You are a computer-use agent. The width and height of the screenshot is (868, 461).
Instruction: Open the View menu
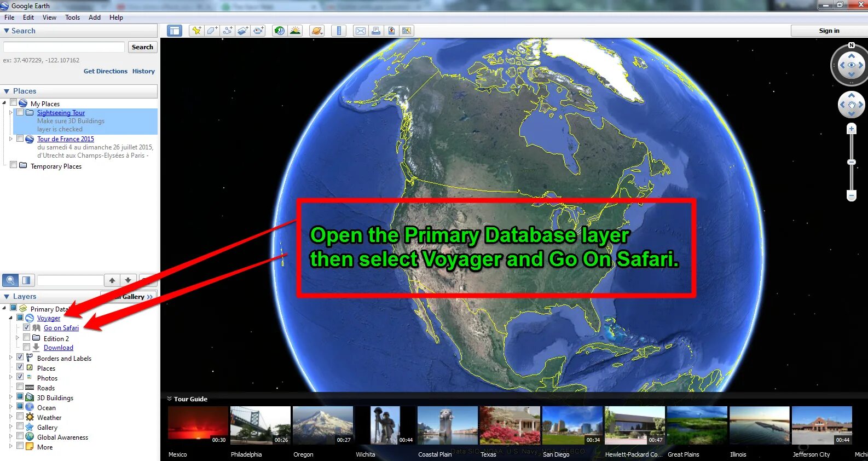click(x=49, y=18)
